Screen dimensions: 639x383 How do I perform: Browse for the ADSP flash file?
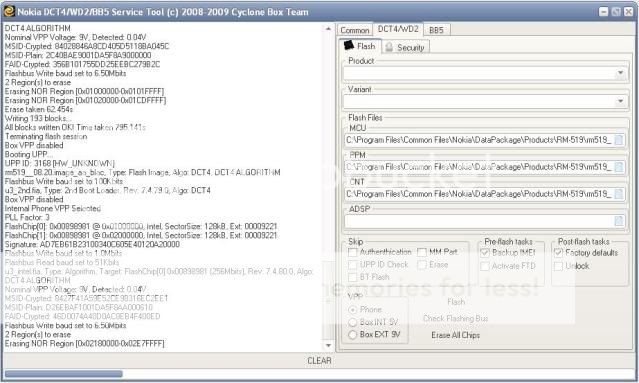[618, 221]
